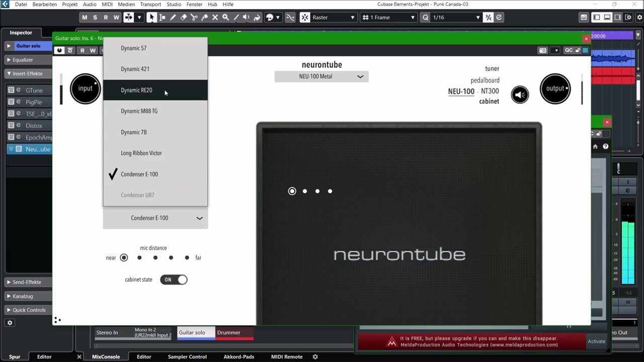Open the NEU-100 Metal preset dropdown
The image size is (644, 362).
321,76
